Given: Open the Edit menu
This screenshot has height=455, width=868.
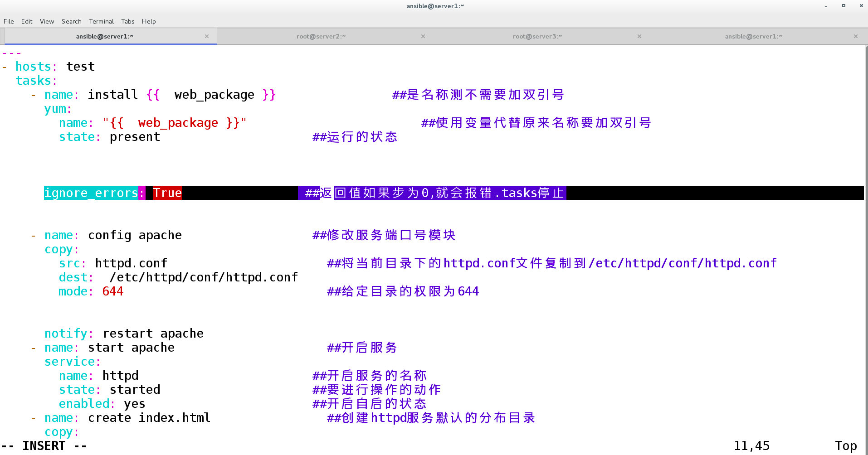Looking at the screenshot, I should (x=27, y=21).
